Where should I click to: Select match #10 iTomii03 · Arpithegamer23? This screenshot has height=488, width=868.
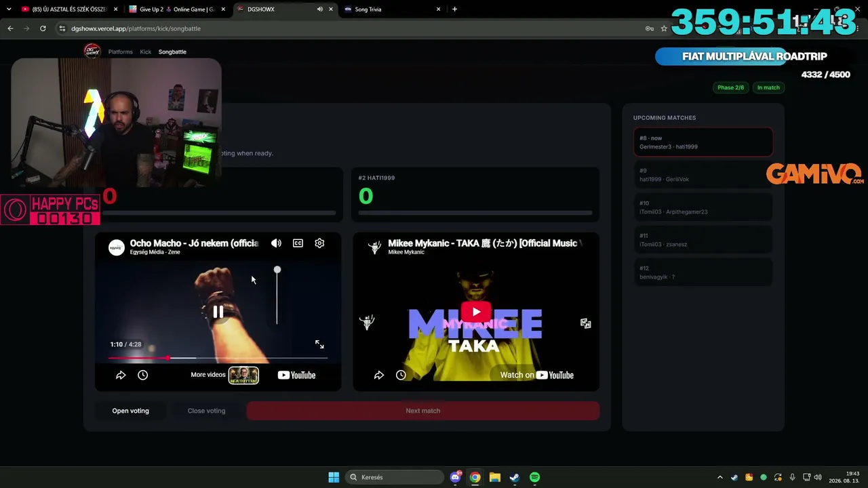pyautogui.click(x=703, y=207)
